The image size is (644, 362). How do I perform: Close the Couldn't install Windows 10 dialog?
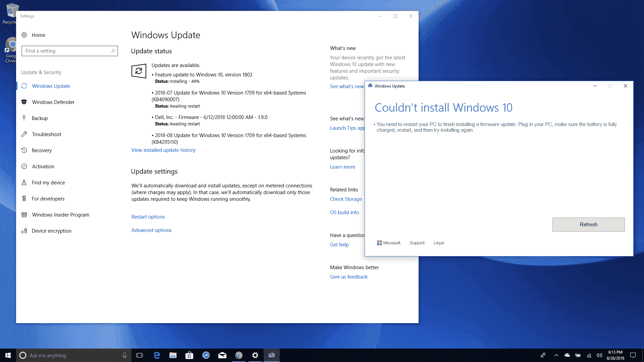625,86
